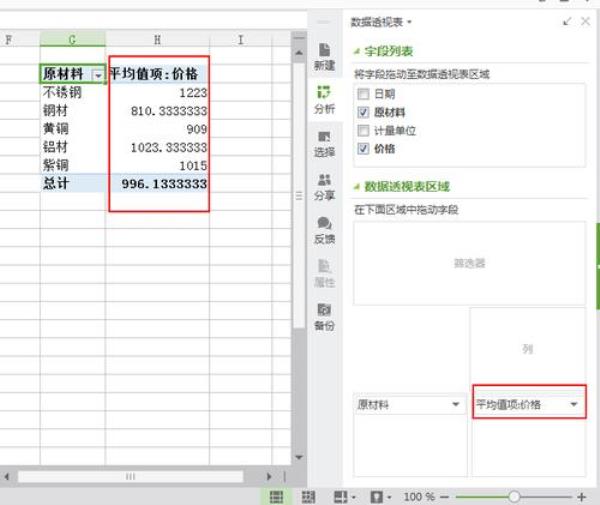Select the 平均值项:价格 header cell

157,74
